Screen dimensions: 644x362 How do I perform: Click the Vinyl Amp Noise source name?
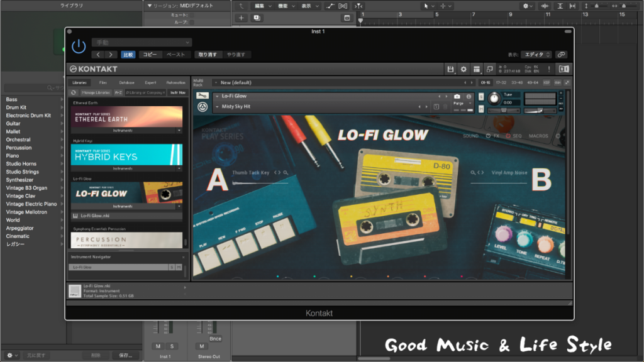coord(509,173)
